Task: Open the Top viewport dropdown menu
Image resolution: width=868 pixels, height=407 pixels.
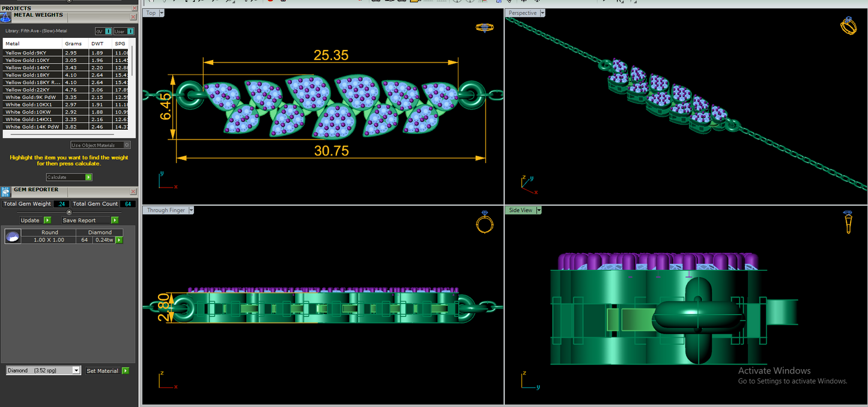Action: click(x=162, y=13)
